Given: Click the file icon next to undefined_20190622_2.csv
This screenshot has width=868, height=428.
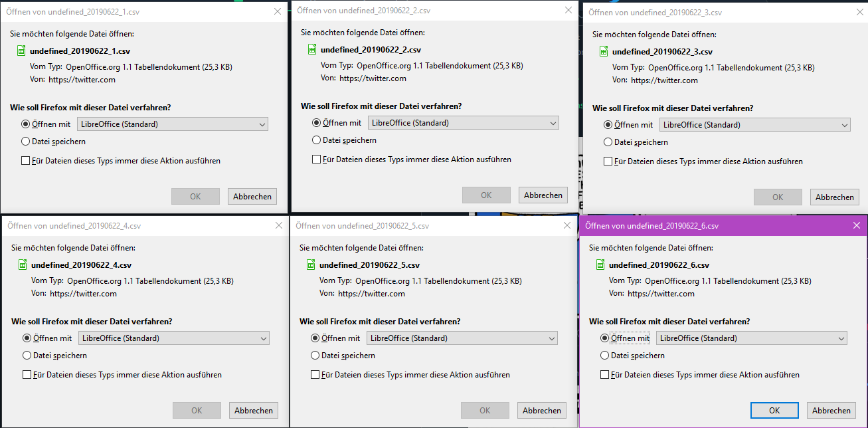Looking at the screenshot, I should click(x=312, y=49).
